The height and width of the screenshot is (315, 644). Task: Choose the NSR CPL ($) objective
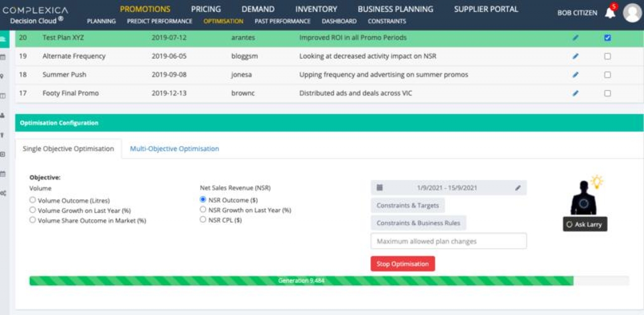(203, 219)
